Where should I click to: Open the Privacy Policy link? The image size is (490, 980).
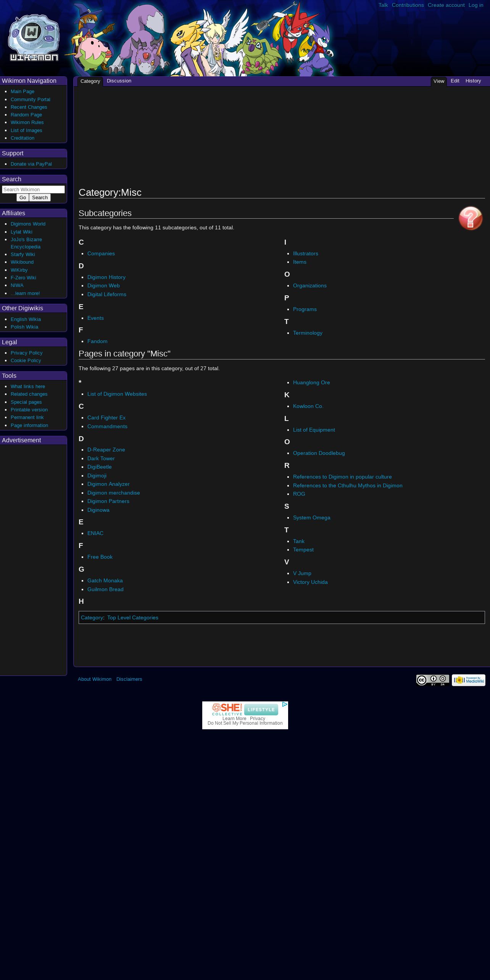[x=27, y=353]
